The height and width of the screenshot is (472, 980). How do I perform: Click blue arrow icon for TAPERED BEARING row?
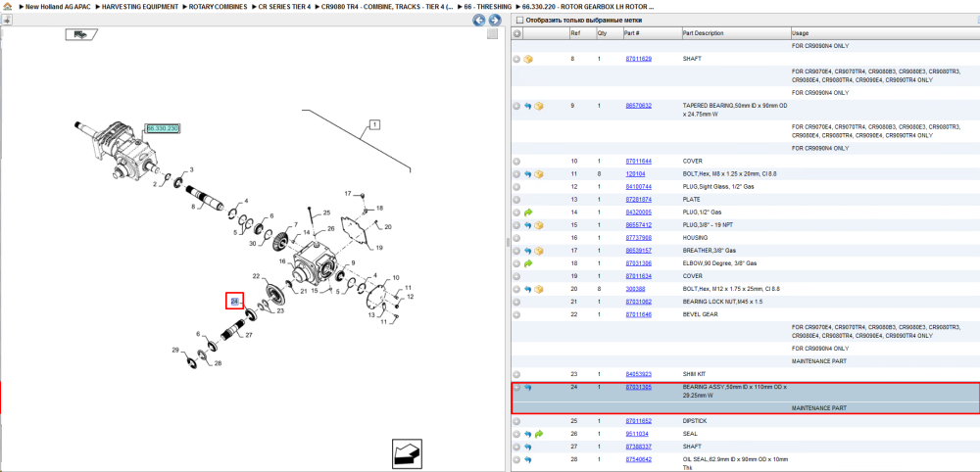(528, 106)
